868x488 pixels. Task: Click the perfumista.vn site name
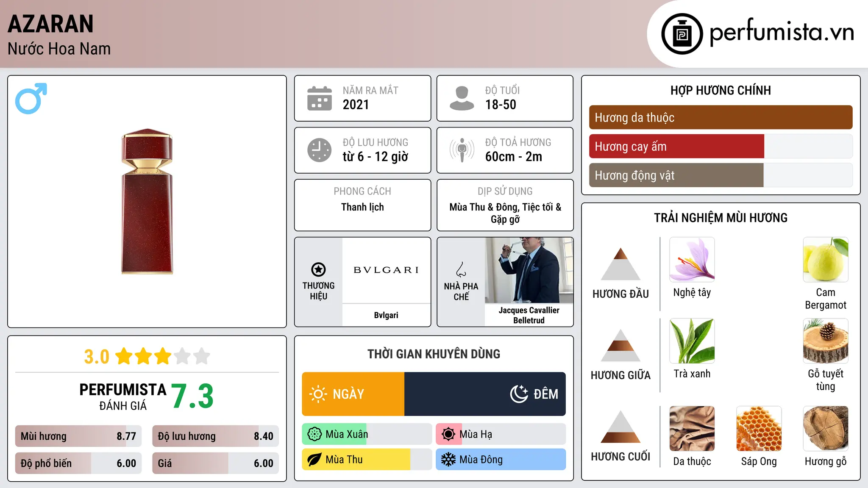click(782, 32)
